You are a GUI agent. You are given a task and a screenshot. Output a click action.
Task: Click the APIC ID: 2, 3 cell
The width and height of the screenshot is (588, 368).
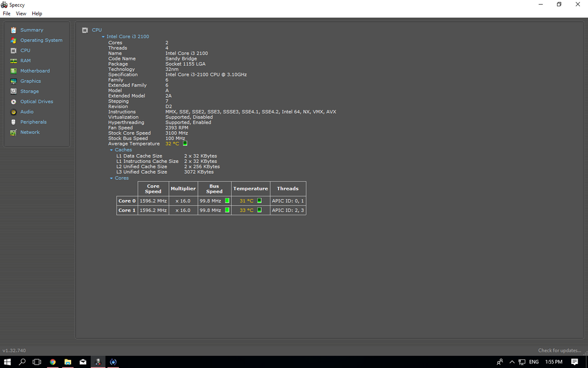click(288, 210)
